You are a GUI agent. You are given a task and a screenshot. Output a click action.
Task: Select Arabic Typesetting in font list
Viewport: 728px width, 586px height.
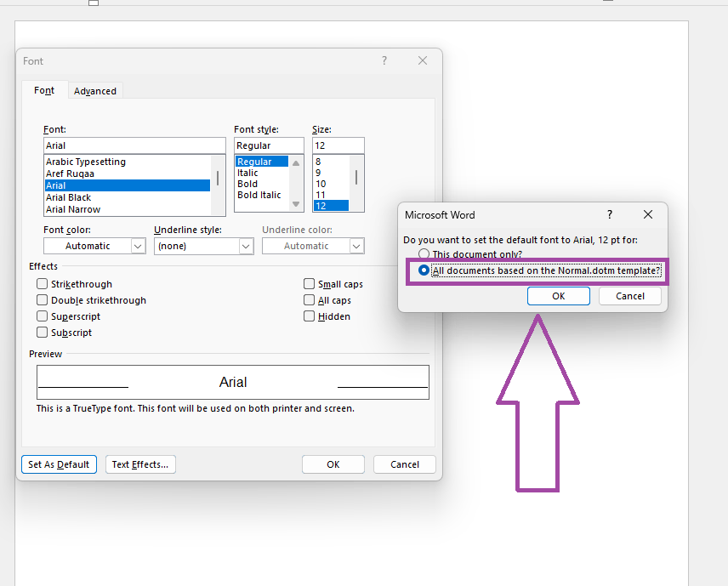click(128, 162)
